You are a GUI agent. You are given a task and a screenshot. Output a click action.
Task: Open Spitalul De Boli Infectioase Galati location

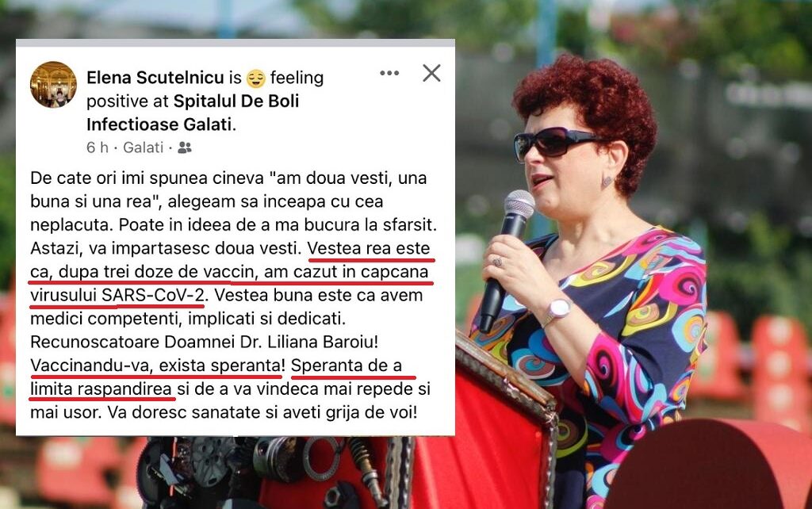(193, 113)
